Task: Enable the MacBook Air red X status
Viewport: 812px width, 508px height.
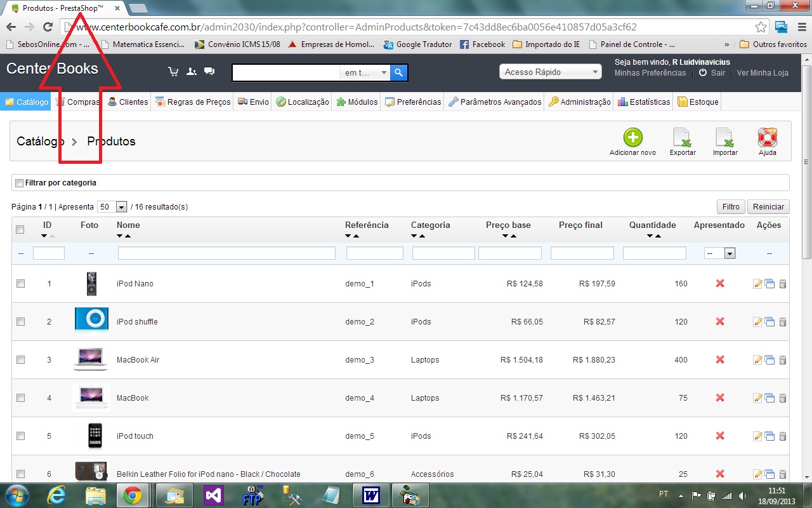Action: [720, 359]
